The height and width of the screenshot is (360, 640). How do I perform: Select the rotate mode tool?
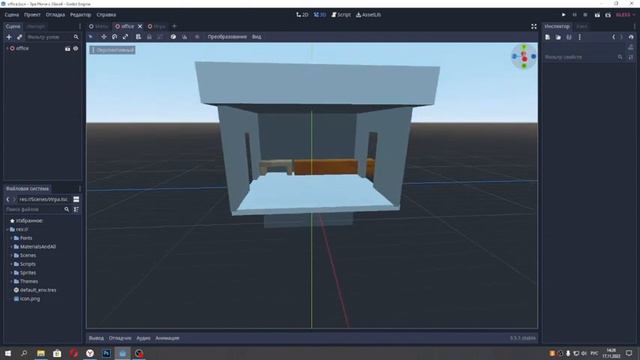pyautogui.click(x=115, y=37)
